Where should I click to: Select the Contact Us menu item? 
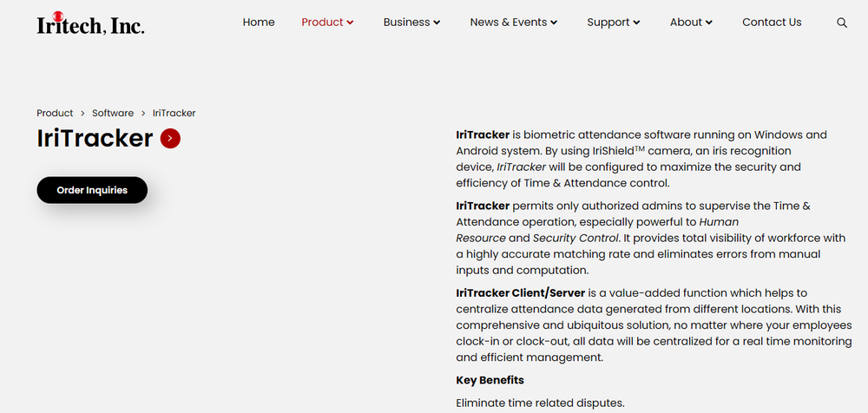tap(772, 23)
